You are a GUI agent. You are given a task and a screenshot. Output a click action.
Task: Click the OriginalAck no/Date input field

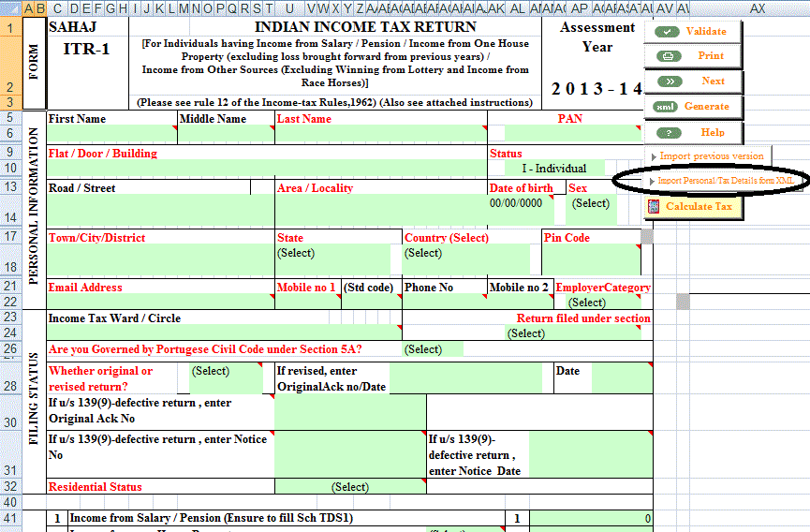466,378
